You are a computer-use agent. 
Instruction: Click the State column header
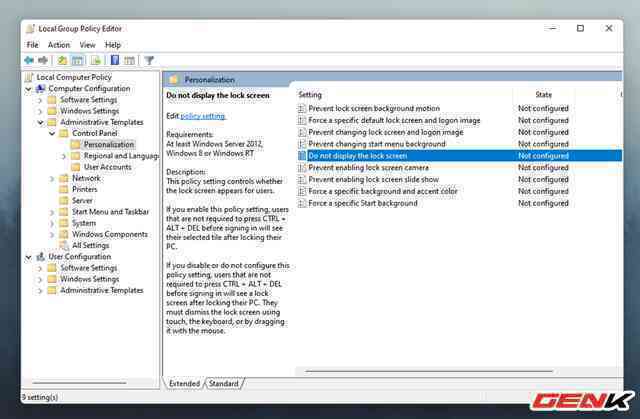[x=543, y=95]
